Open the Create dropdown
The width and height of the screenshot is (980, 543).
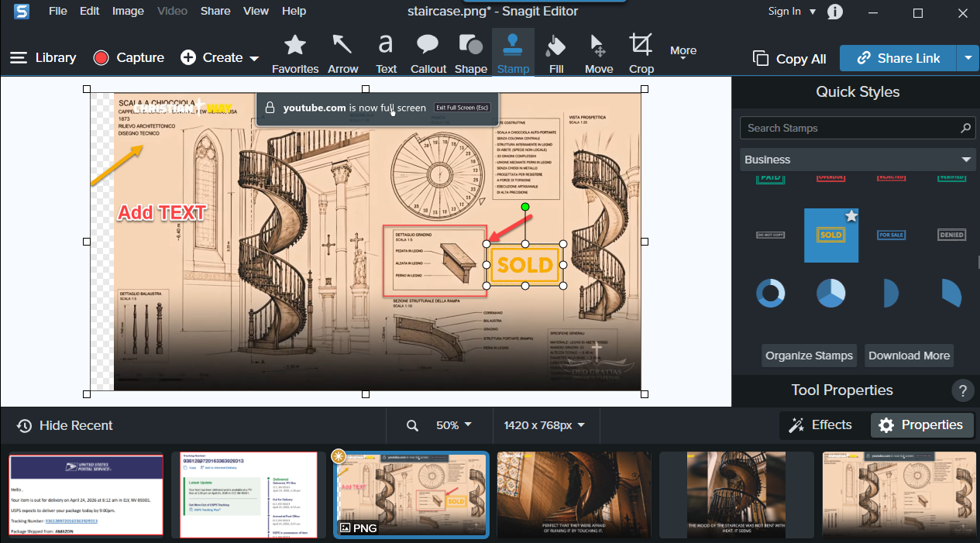click(220, 57)
